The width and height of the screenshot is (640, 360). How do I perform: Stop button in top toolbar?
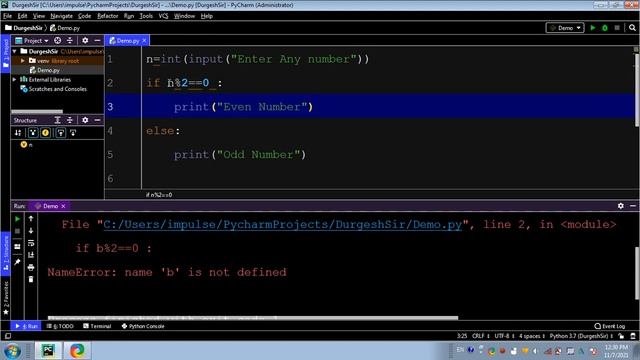pos(617,28)
